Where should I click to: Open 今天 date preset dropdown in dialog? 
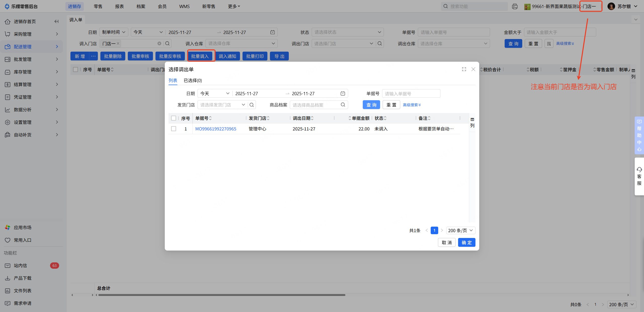point(215,93)
